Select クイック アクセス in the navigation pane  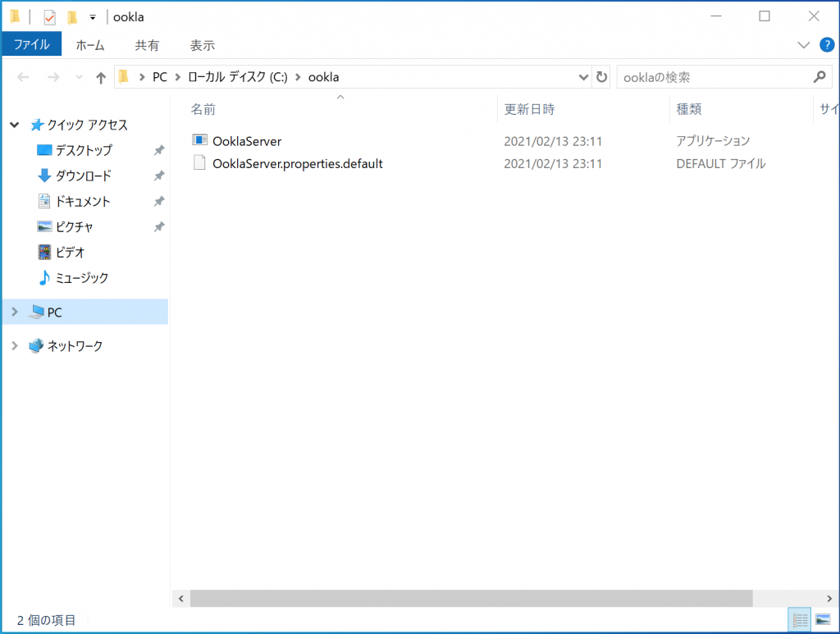pos(87,125)
